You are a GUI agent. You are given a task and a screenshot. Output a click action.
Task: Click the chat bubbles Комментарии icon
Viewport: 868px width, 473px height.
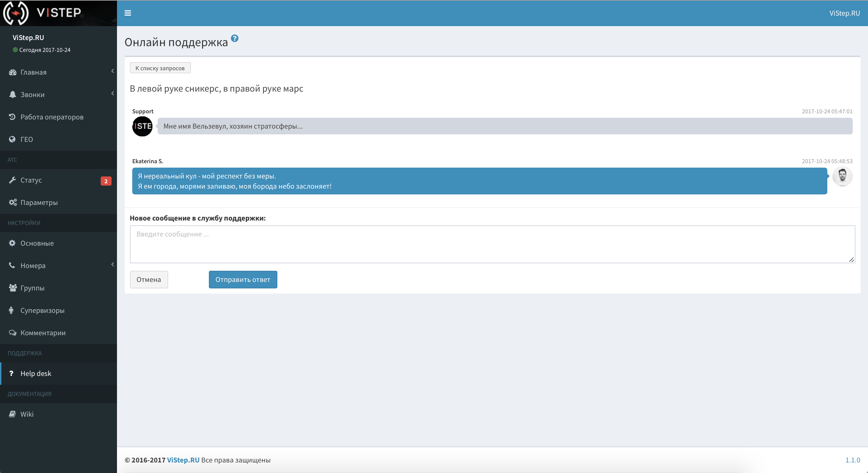pos(13,333)
